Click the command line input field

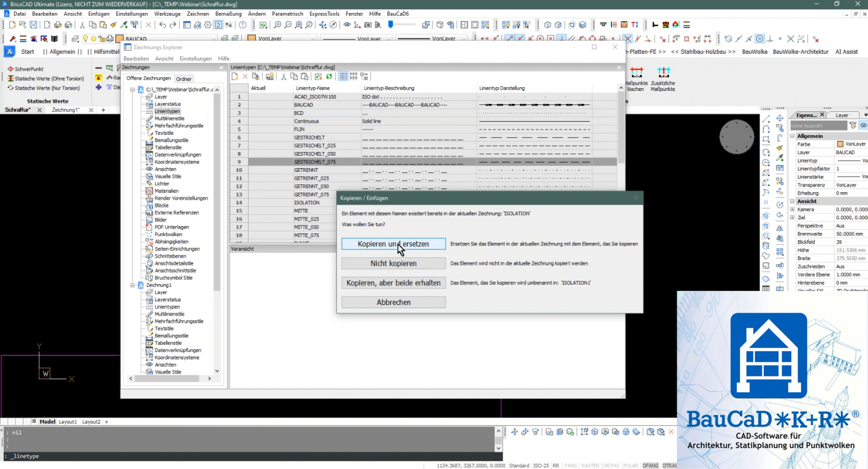coord(253,456)
